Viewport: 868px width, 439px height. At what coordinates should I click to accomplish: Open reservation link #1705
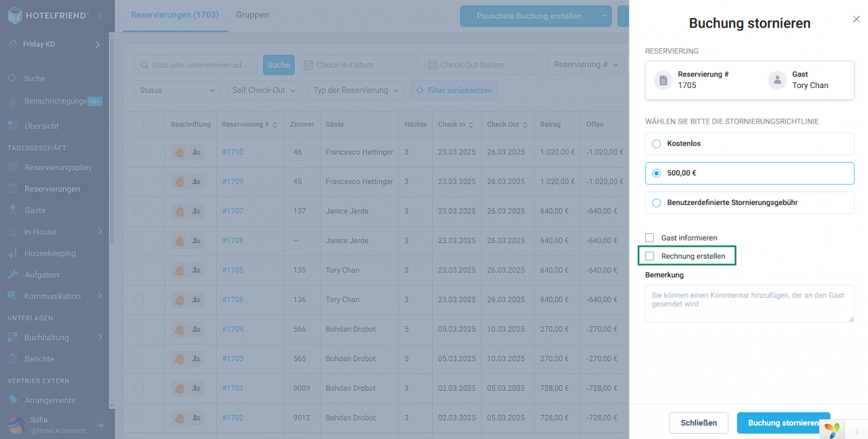233,270
